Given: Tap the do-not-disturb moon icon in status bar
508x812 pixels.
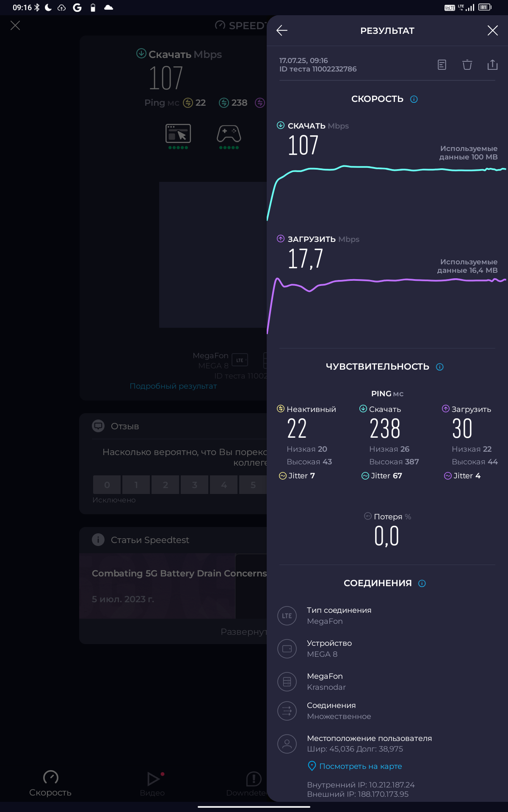Looking at the screenshot, I should pyautogui.click(x=48, y=8).
